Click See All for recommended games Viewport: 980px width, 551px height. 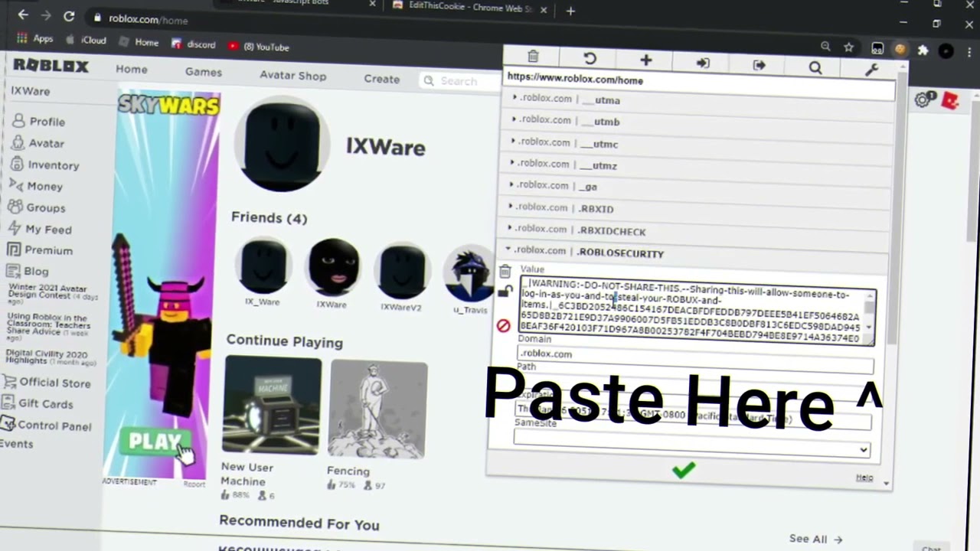click(x=815, y=539)
